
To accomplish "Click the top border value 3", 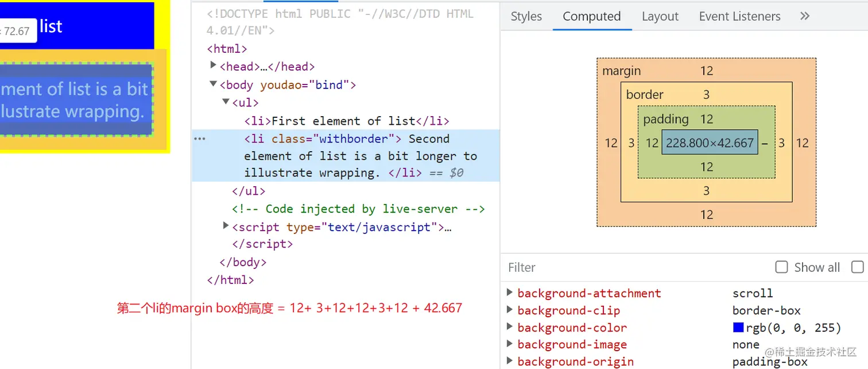I will (x=707, y=95).
